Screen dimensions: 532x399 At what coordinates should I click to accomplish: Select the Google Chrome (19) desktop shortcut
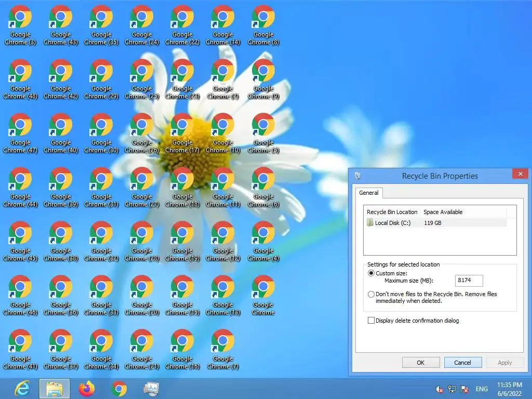(182, 241)
